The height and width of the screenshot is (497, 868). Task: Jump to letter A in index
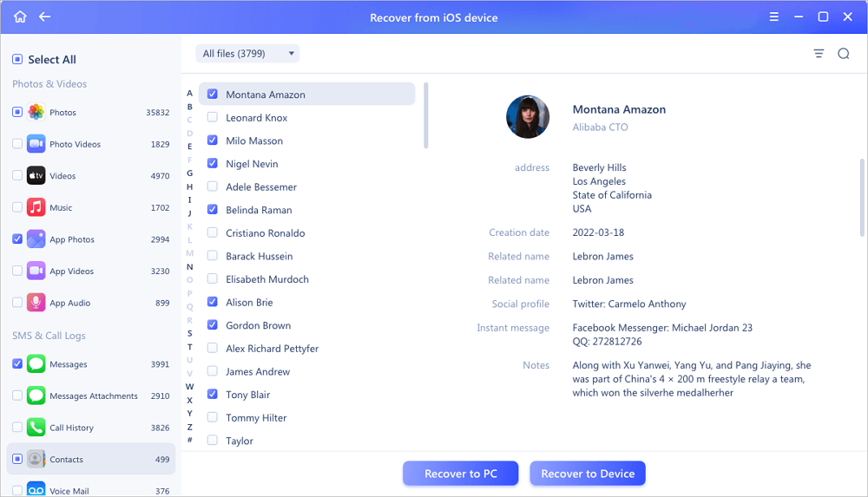(189, 94)
